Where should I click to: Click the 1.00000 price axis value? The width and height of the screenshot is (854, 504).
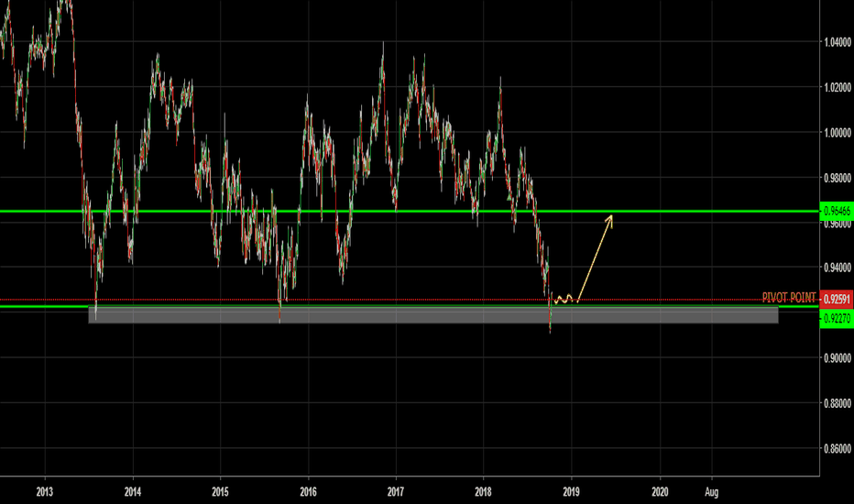[838, 132]
